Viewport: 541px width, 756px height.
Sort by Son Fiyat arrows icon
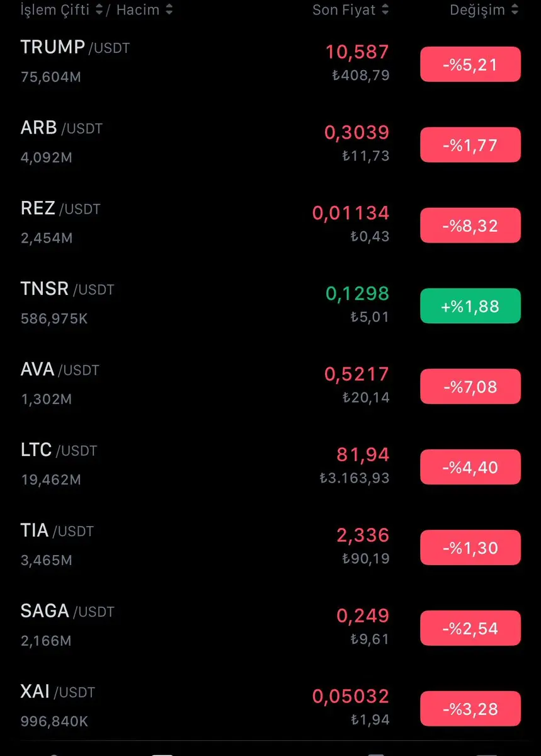coord(385,10)
